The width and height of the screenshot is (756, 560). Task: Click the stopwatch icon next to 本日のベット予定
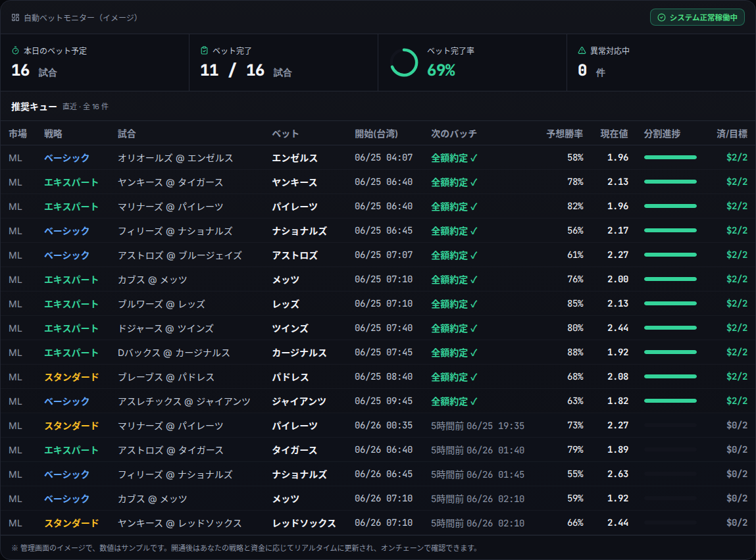coord(15,51)
